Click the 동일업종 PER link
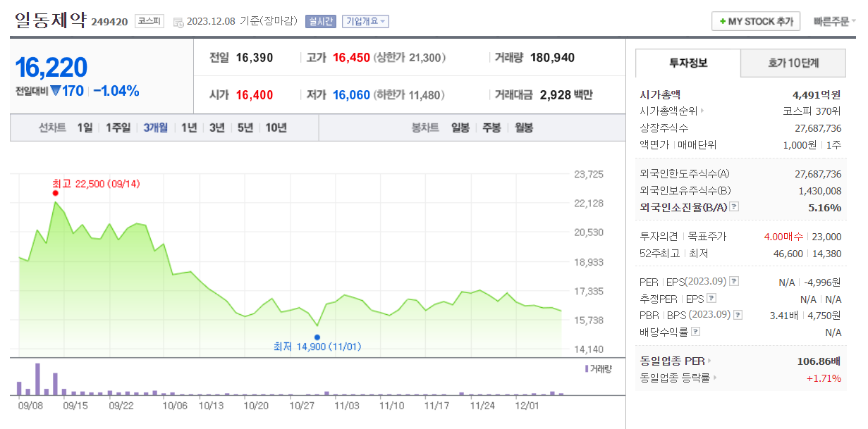868x429 pixels. [672, 361]
